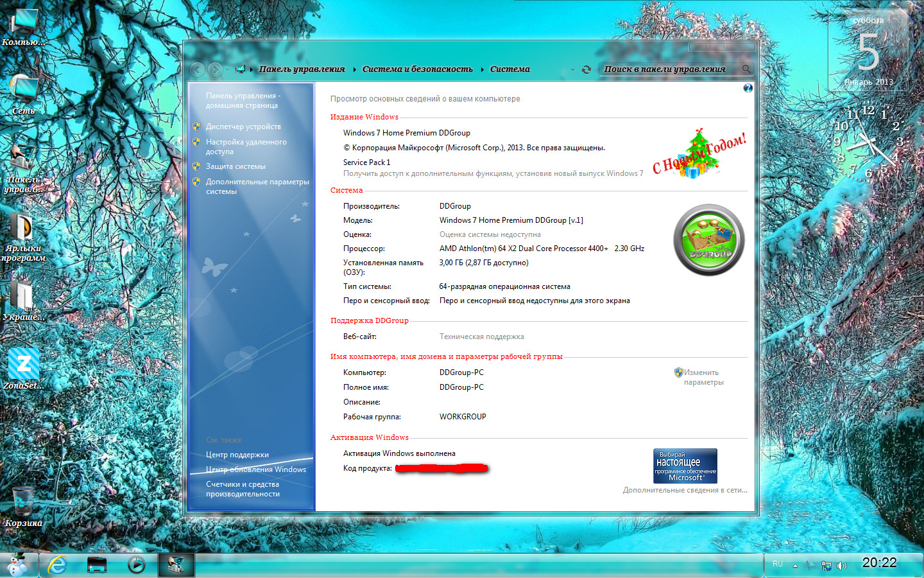The width and height of the screenshot is (924, 578).
Task: Click the shield icon next to Изменить параметры
Action: [678, 372]
